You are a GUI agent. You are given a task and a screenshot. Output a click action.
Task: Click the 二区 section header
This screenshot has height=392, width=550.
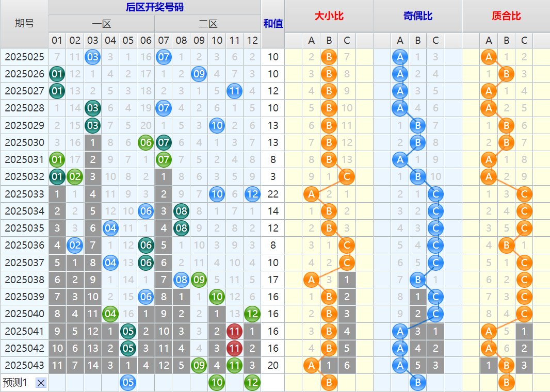[x=208, y=24]
